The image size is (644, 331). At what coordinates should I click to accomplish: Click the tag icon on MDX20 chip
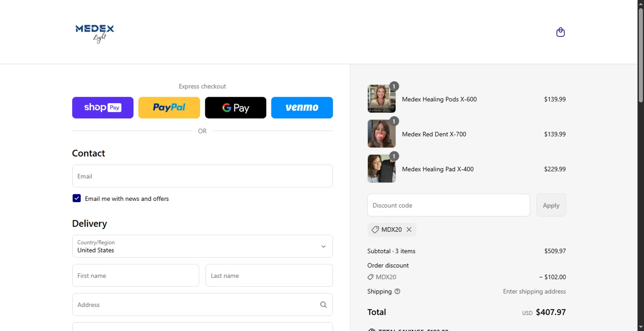pos(375,230)
